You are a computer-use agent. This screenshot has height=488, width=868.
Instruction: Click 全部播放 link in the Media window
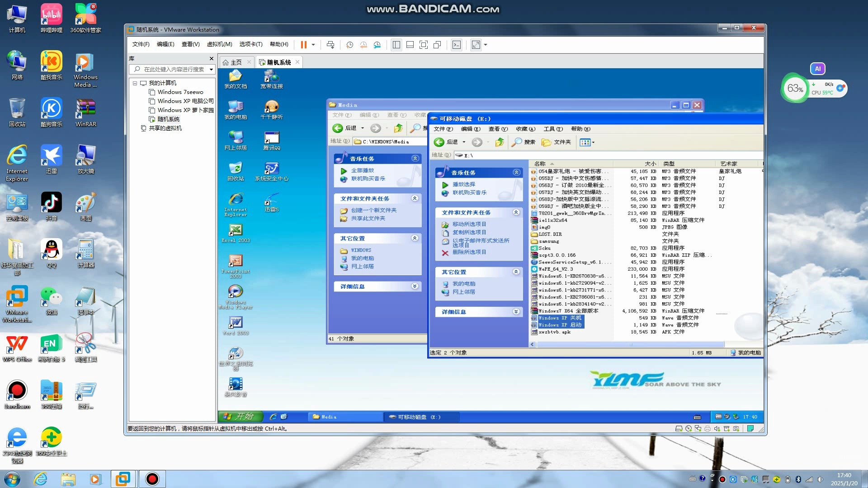click(363, 170)
